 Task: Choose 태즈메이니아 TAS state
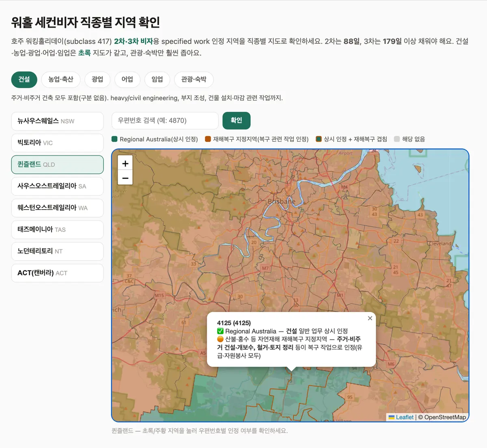click(x=57, y=229)
